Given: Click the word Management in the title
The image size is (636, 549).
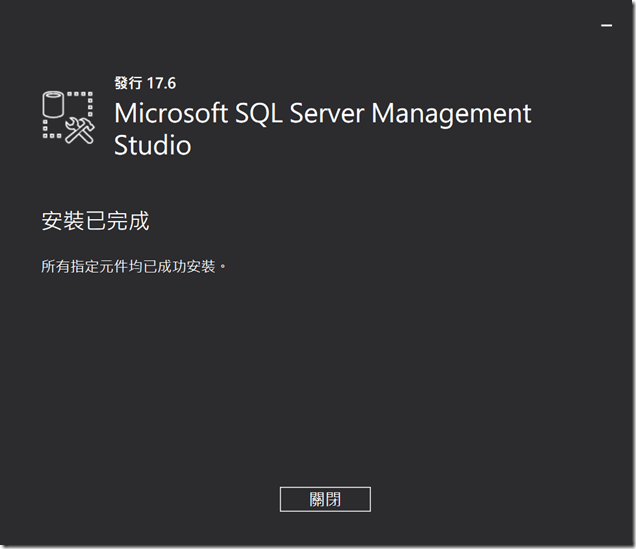Looking at the screenshot, I should [451, 114].
